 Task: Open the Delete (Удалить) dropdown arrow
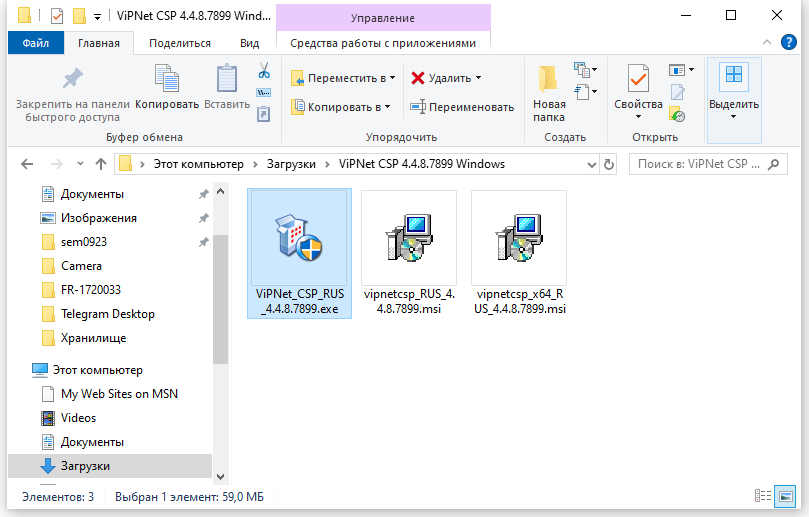point(478,78)
